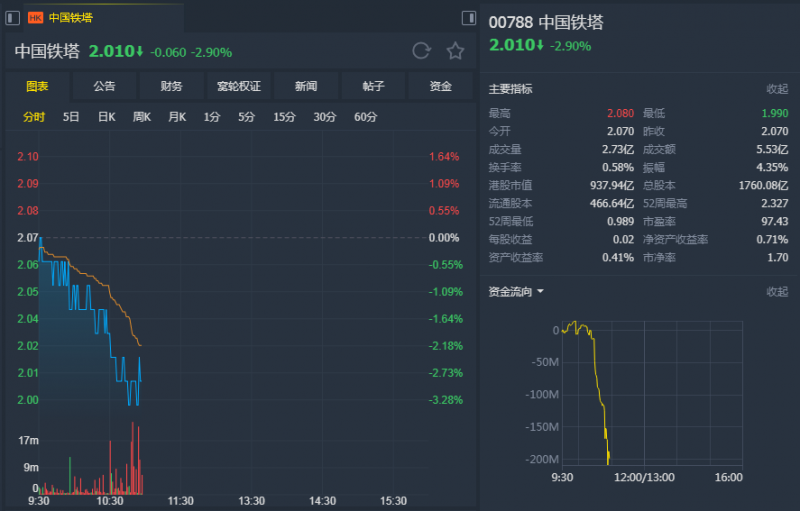
Task: Click the -200M flow axis label
Action: [542, 459]
